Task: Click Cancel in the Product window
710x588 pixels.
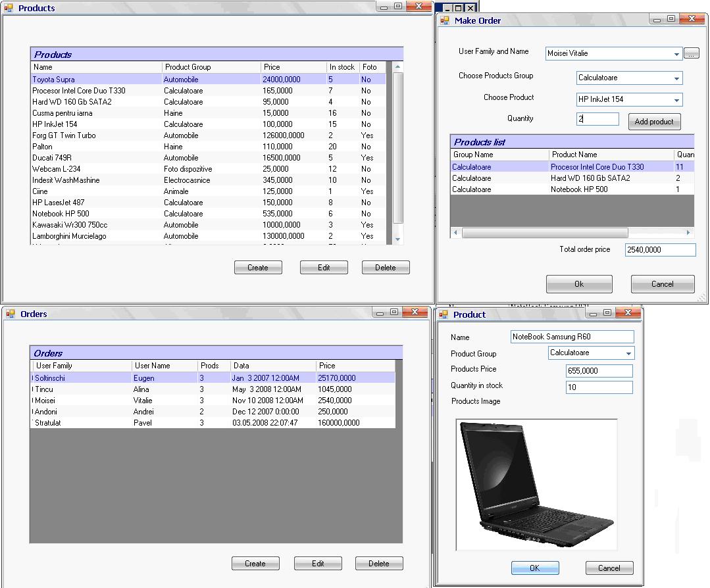Action: coord(609,568)
